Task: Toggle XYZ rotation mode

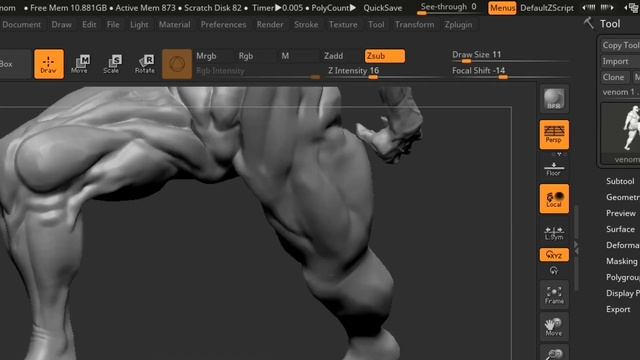Action: (554, 255)
